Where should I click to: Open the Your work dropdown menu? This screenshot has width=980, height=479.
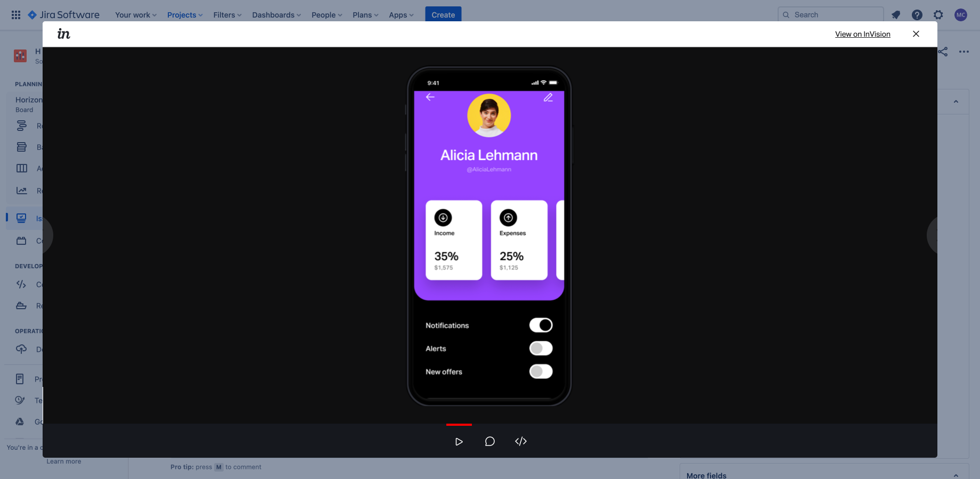pos(136,15)
